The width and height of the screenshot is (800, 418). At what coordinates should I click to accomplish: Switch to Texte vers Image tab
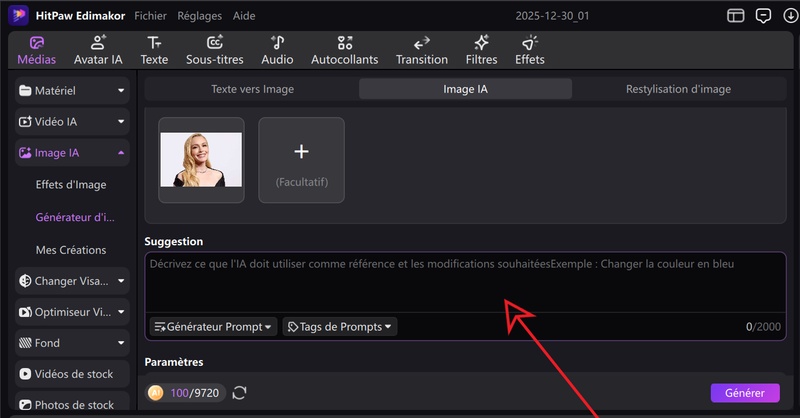[253, 89]
